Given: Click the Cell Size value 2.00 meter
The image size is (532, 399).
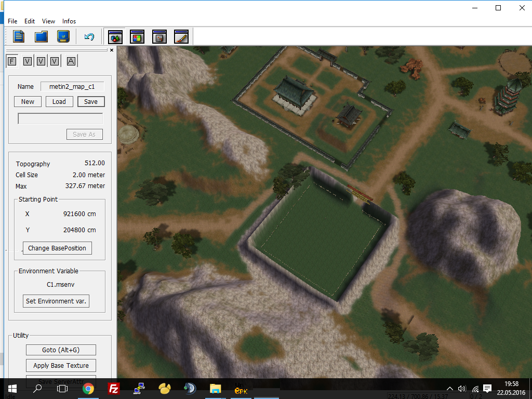Looking at the screenshot, I should [88, 175].
